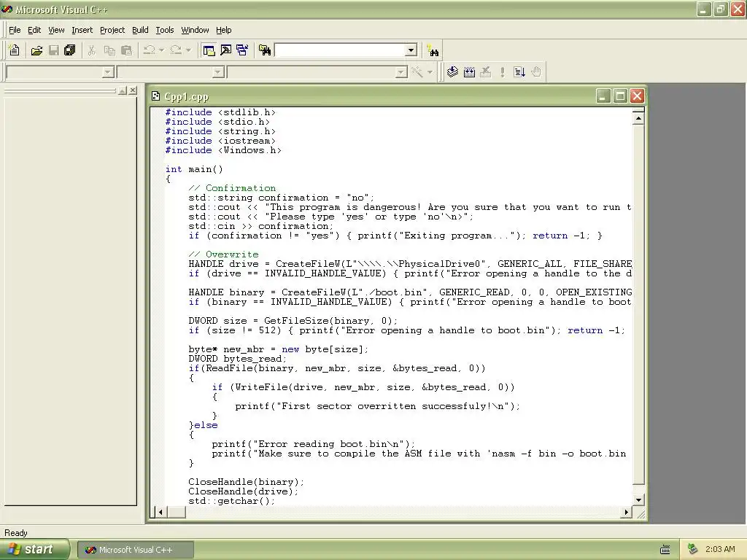Image resolution: width=747 pixels, height=560 pixels.
Task: Click the Go debug icon
Action: click(519, 72)
